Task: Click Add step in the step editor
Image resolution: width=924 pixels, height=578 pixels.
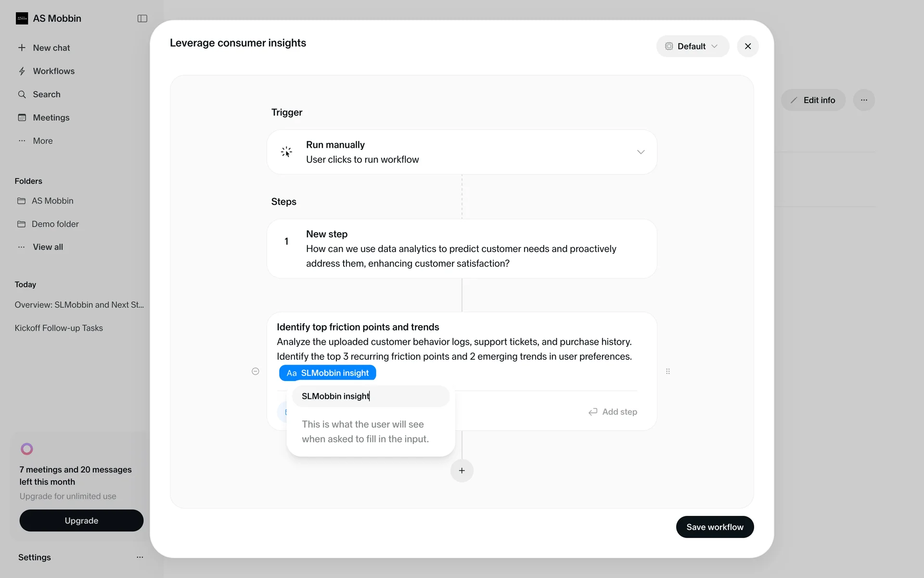Action: [x=613, y=412]
